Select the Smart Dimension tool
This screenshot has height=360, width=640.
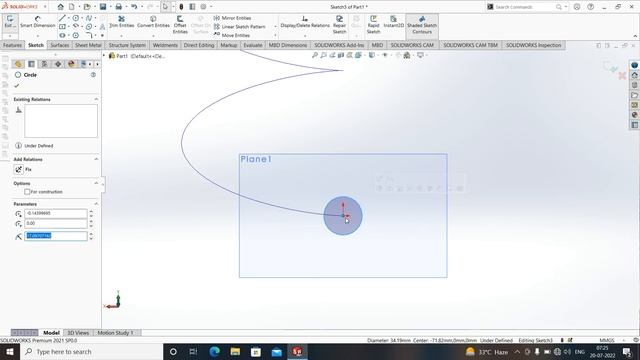pyautogui.click(x=38, y=22)
